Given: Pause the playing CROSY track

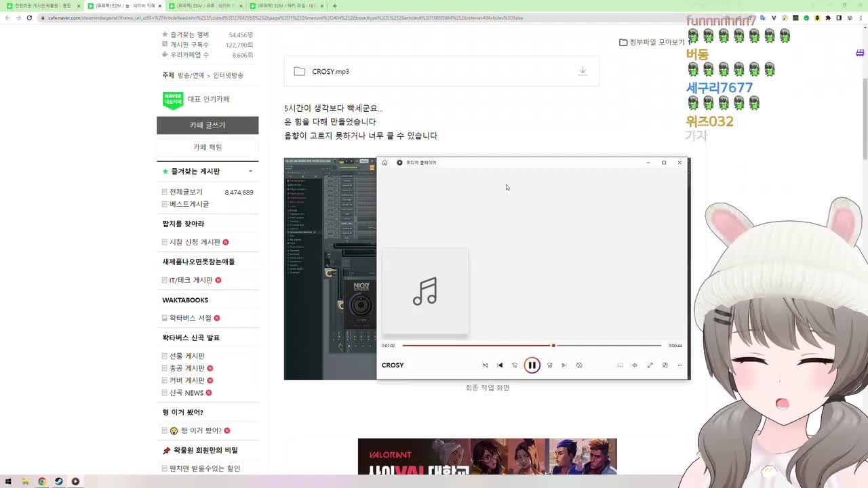Looking at the screenshot, I should [532, 365].
